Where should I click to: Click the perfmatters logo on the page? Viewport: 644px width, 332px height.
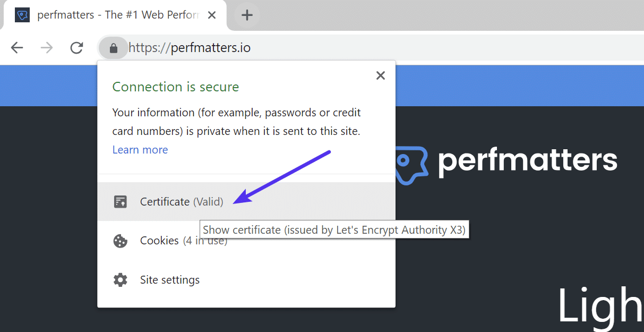[504, 161]
